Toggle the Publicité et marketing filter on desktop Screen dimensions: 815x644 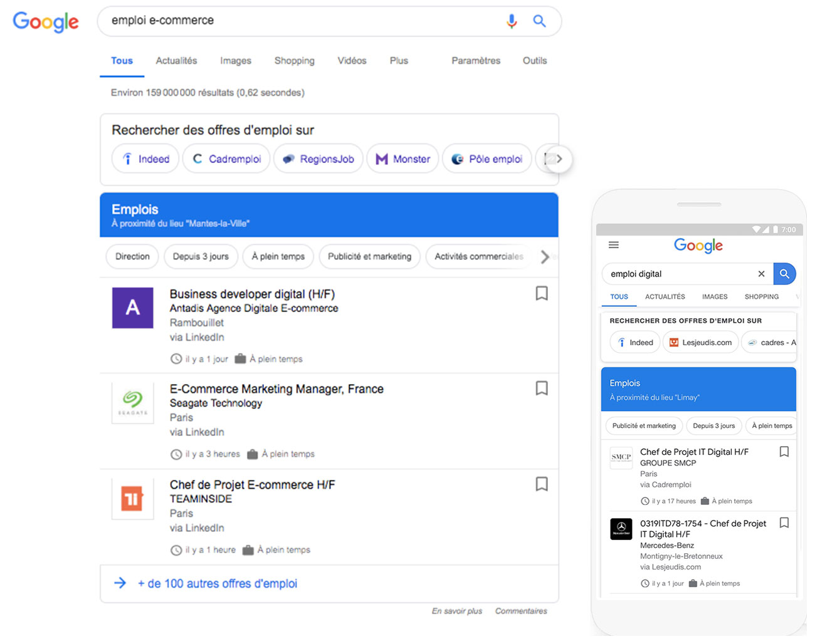tap(369, 256)
